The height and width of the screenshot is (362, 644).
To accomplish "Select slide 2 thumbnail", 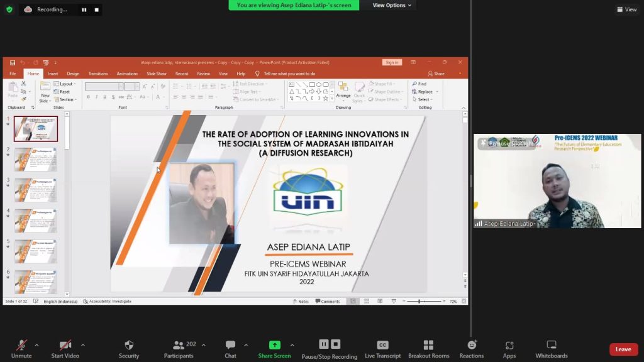I will click(36, 160).
